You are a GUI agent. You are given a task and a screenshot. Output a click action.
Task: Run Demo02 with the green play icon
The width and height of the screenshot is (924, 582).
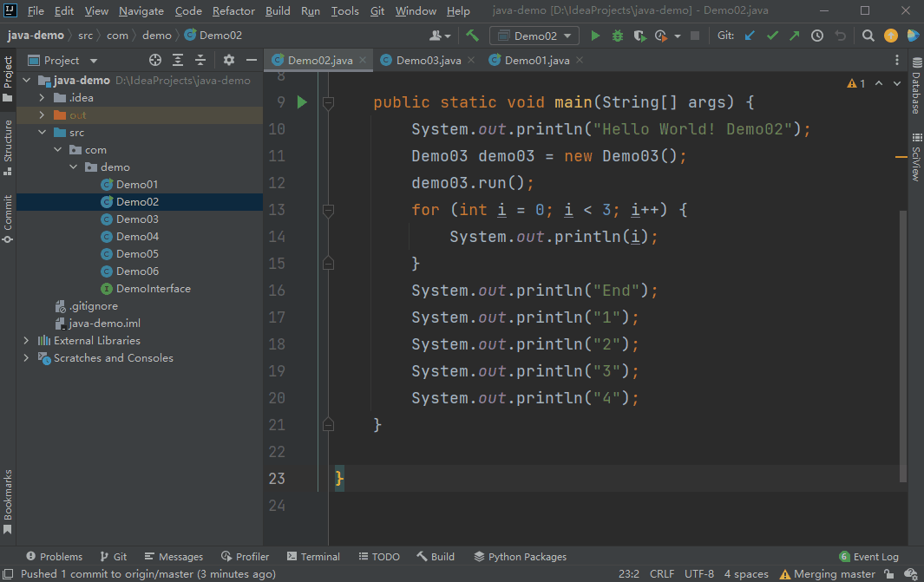pyautogui.click(x=595, y=36)
